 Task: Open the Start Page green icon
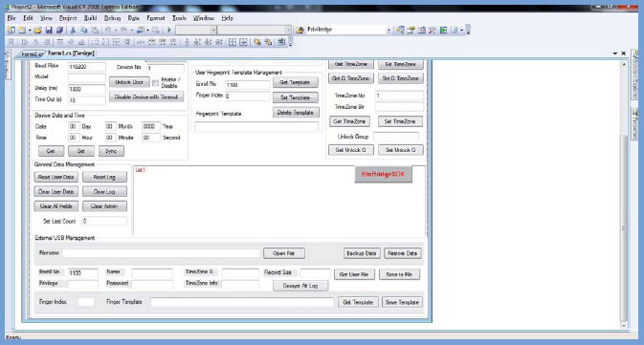[x=444, y=30]
